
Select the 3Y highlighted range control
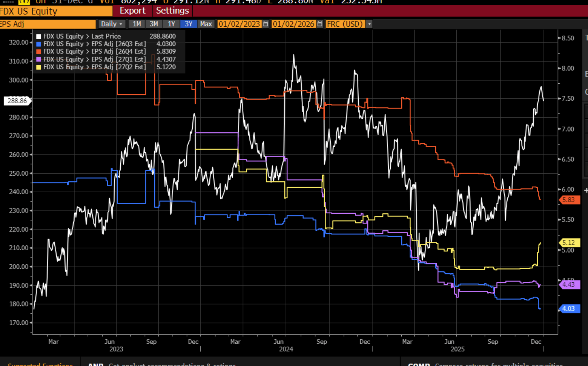click(x=189, y=24)
